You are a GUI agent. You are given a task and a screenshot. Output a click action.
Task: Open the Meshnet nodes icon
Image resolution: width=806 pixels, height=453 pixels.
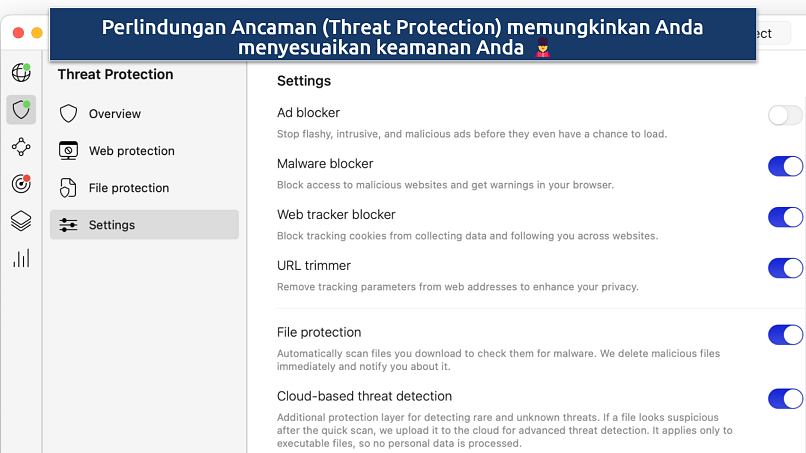(x=20, y=147)
